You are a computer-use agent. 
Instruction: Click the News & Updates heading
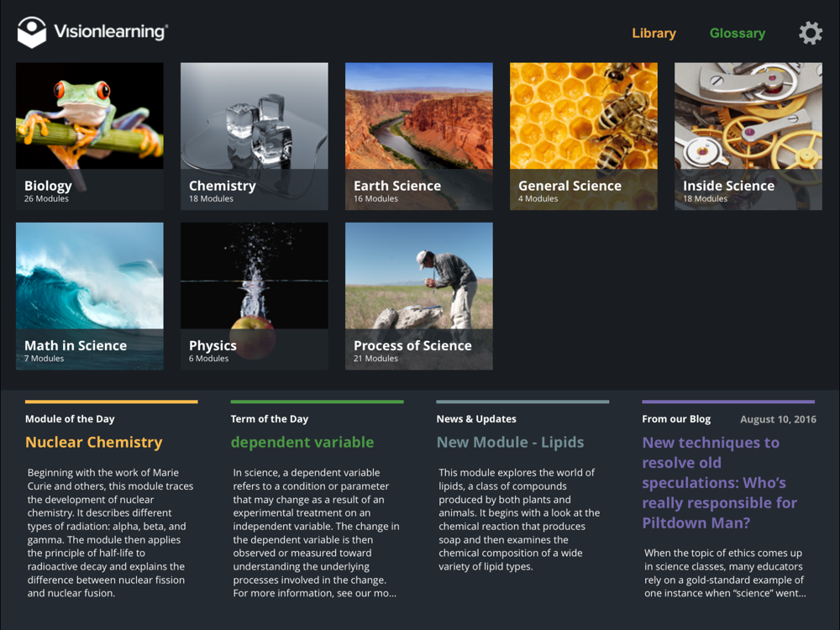[x=476, y=419]
